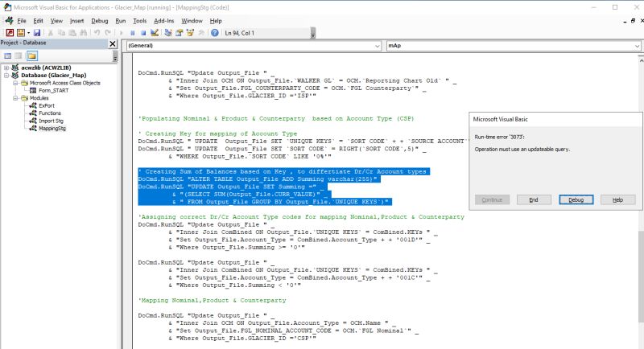Select the Database (Glacier_Map) project label
This screenshot has width=644, height=349.
(53, 76)
